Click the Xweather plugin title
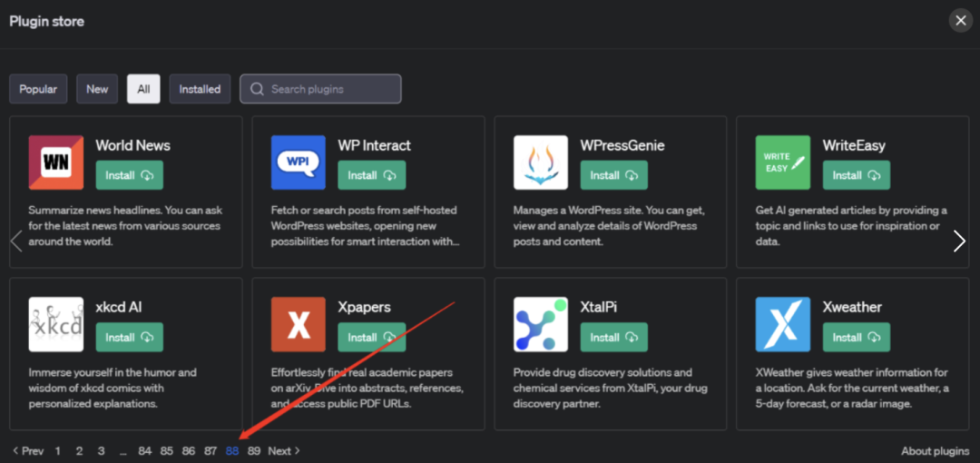Image resolution: width=980 pixels, height=463 pixels. pyautogui.click(x=852, y=308)
